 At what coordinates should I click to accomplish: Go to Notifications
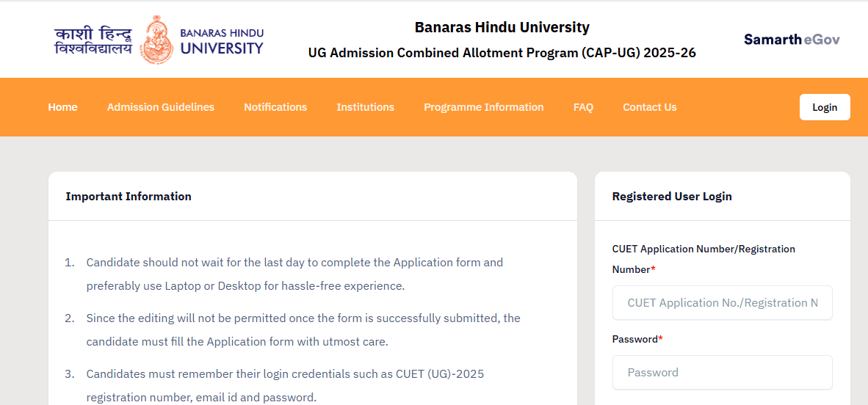pos(275,107)
